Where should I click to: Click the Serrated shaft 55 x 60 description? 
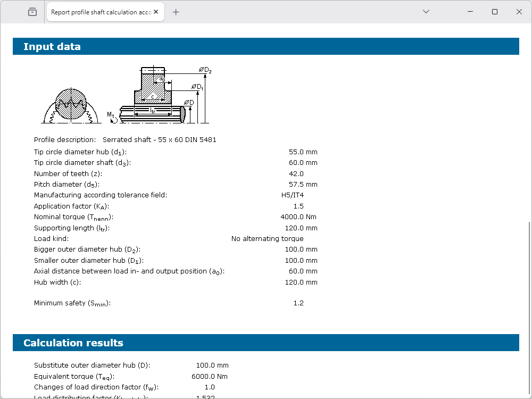coord(160,140)
